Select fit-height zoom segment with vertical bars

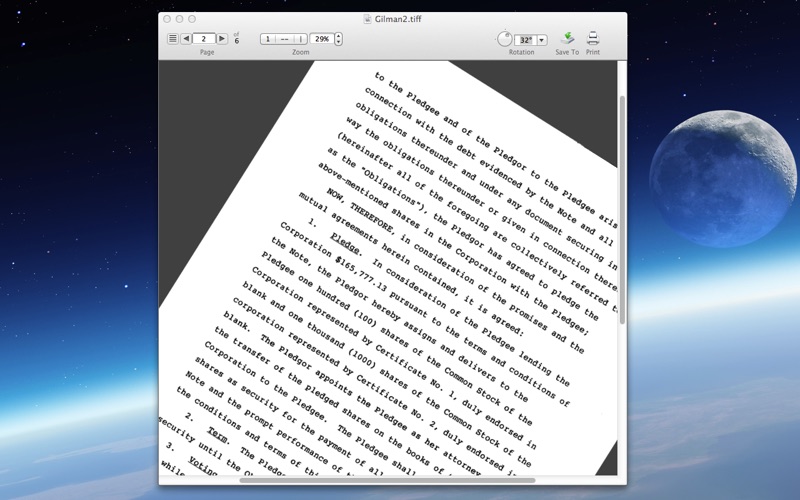click(x=300, y=39)
